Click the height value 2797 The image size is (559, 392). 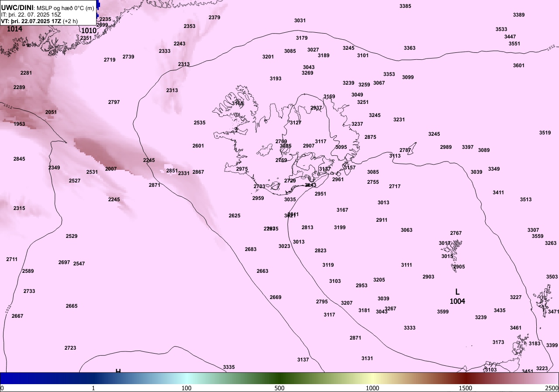[114, 102]
